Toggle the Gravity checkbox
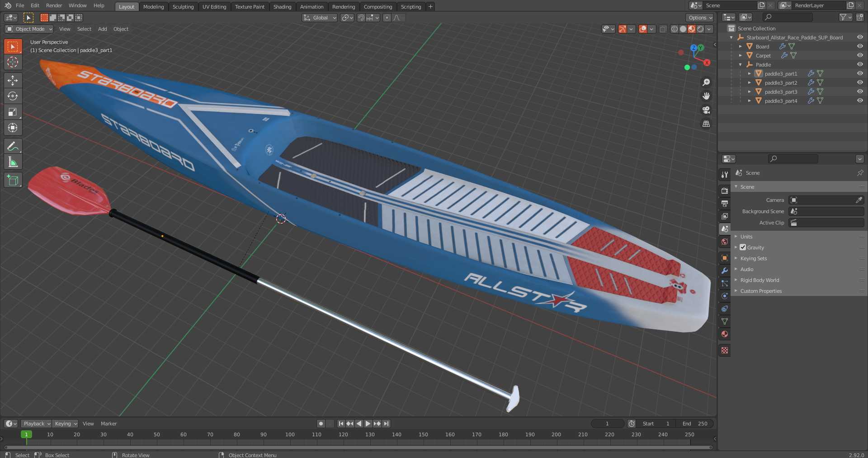Viewport: 868px width, 458px height. [x=743, y=247]
